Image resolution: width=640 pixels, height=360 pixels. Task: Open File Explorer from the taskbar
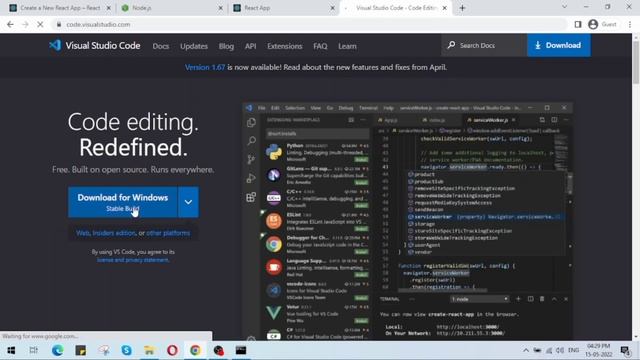(149, 350)
